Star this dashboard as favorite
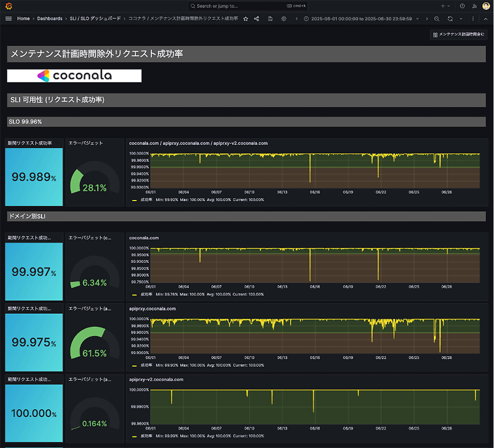494x448 pixels. [x=246, y=19]
